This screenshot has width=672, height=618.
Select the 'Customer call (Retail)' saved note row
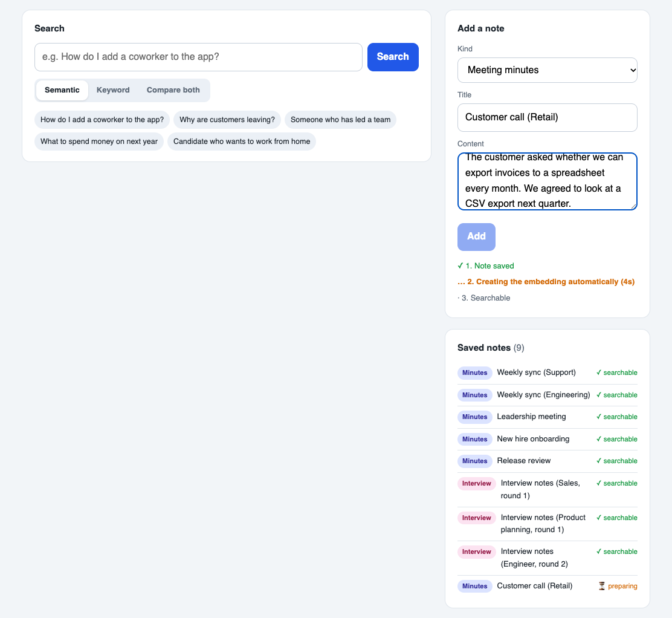pos(548,587)
